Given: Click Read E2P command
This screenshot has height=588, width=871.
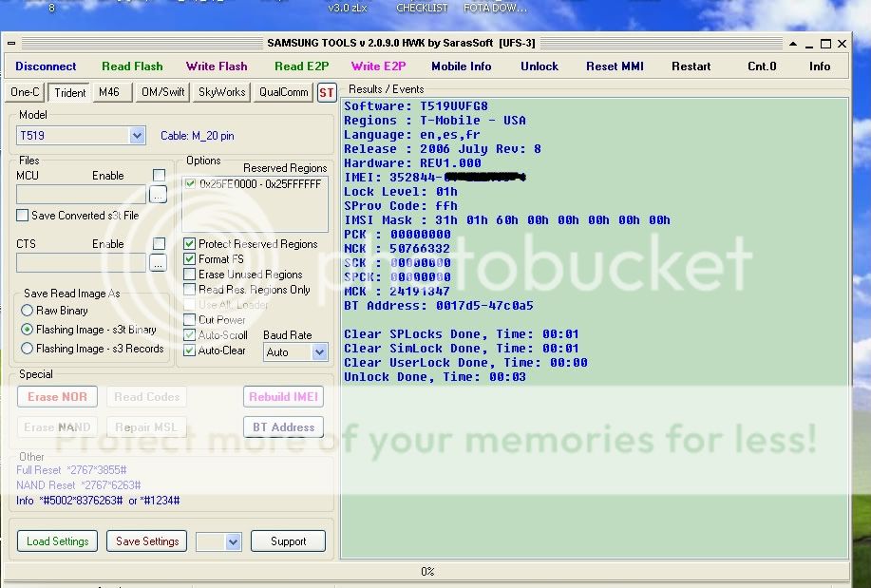Looking at the screenshot, I should (x=302, y=66).
